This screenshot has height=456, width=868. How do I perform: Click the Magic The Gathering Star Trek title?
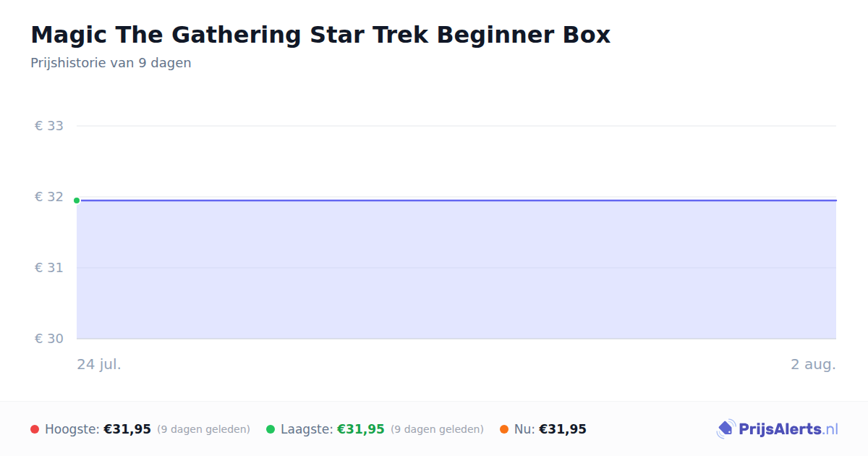(320, 35)
